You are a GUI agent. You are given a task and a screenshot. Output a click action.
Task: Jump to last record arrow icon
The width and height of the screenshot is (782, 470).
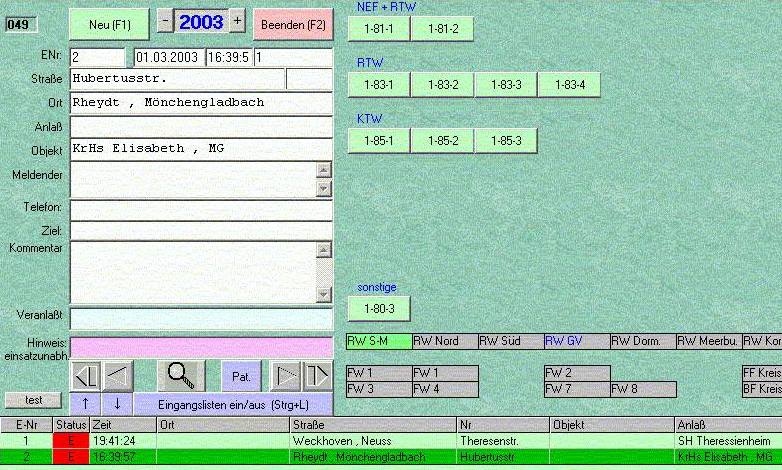pos(317,376)
